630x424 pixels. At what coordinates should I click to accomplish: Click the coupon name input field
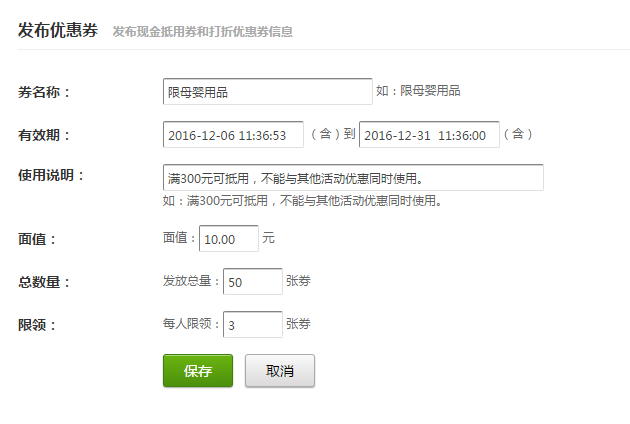267,92
